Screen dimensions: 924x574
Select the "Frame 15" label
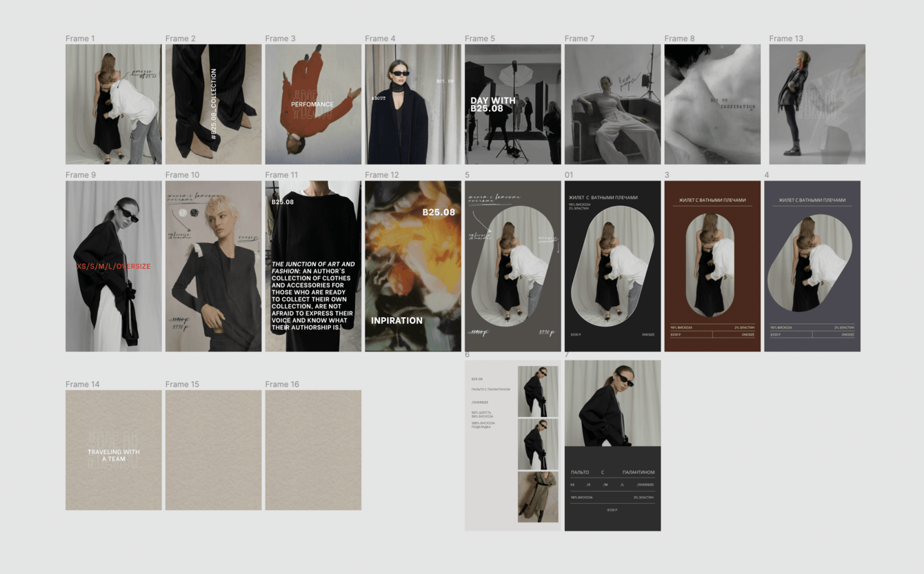183,385
